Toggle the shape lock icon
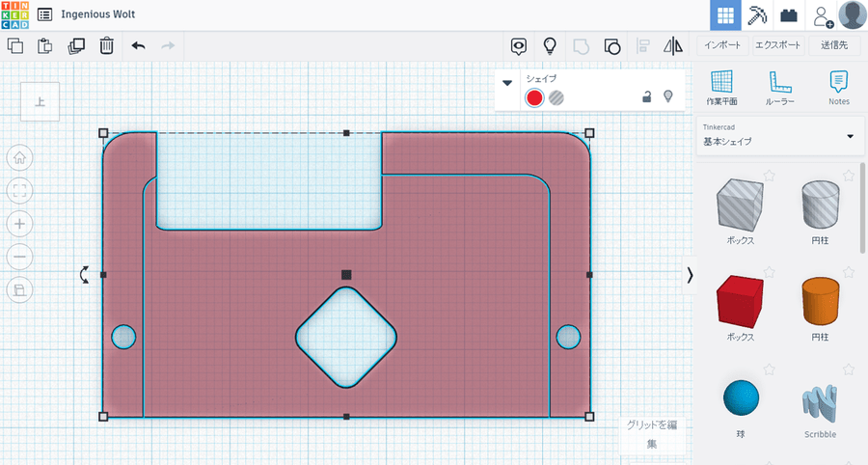The image size is (868, 465). pyautogui.click(x=646, y=96)
